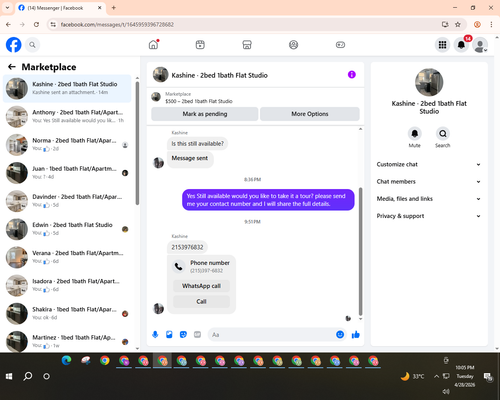500x400 pixels.
Task: Choose a GIF icon
Action: pos(198,334)
